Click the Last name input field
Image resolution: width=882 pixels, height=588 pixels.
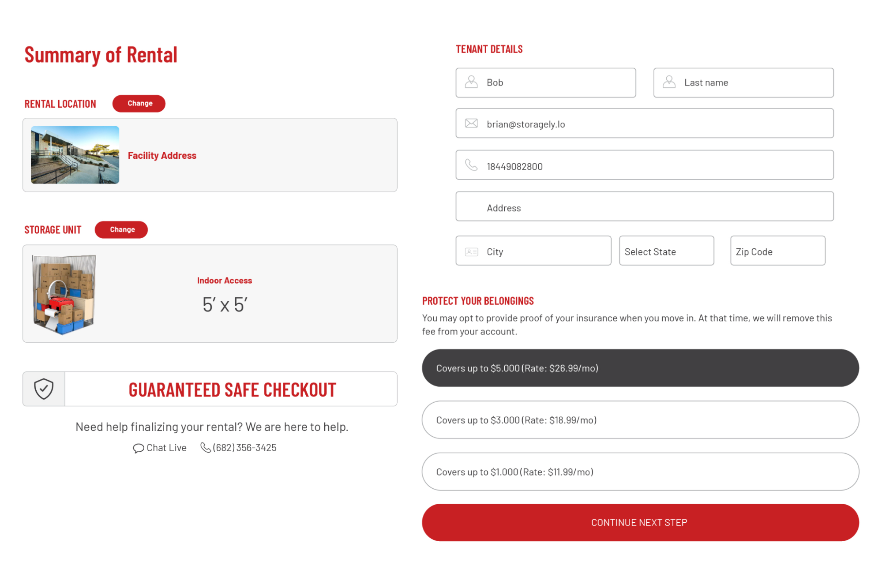tap(743, 82)
